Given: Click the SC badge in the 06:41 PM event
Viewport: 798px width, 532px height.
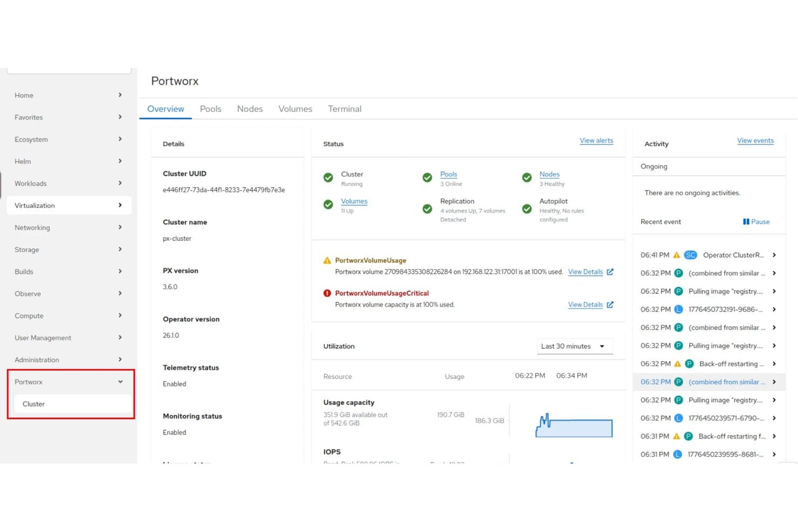Looking at the screenshot, I should (x=690, y=255).
